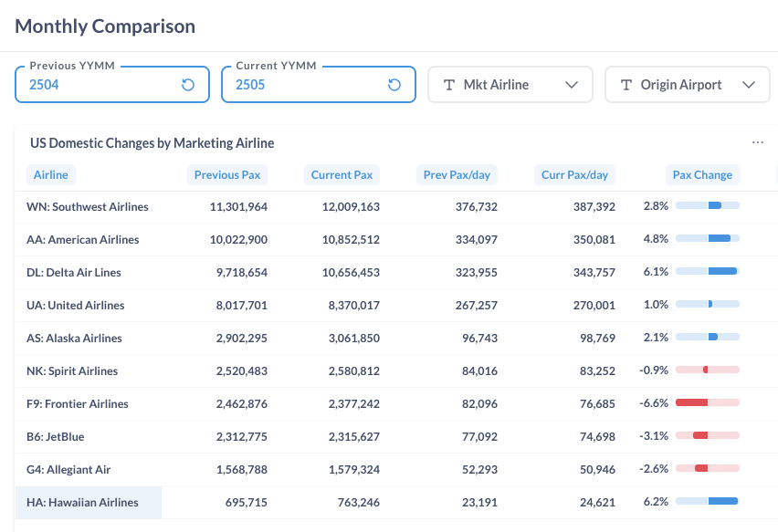Sort by the Curr Pax/day column header
The width and height of the screenshot is (778, 532).
pyautogui.click(x=574, y=175)
